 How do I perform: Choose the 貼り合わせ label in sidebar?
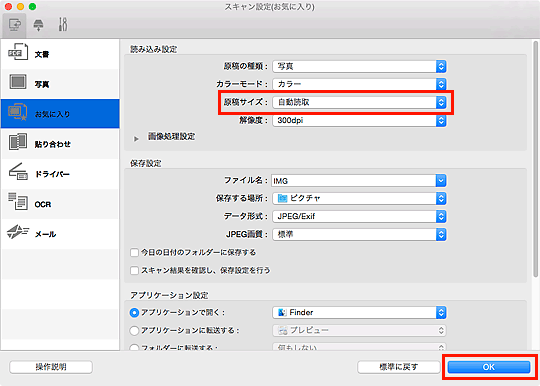pyautogui.click(x=52, y=144)
